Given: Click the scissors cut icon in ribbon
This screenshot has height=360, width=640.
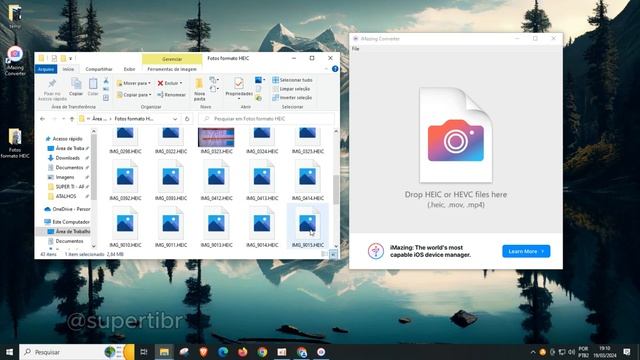Looking at the screenshot, I should [x=106, y=80].
